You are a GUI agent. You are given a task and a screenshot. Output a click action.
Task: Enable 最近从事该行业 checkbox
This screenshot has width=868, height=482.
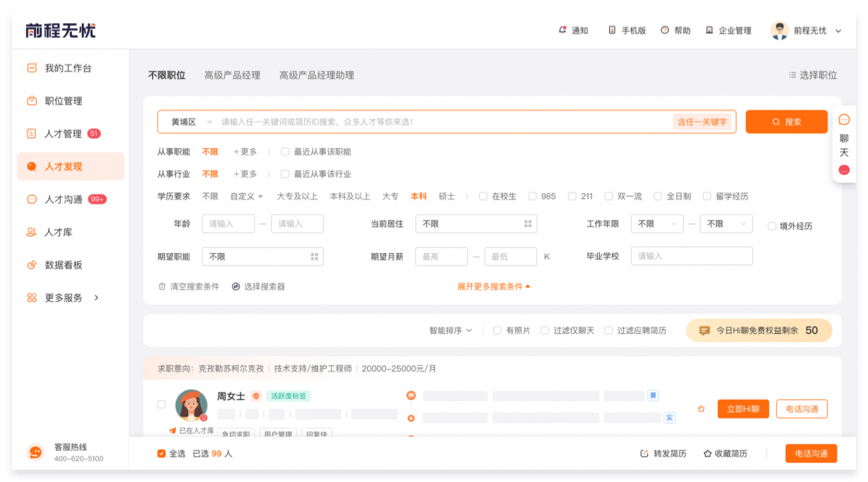click(285, 174)
